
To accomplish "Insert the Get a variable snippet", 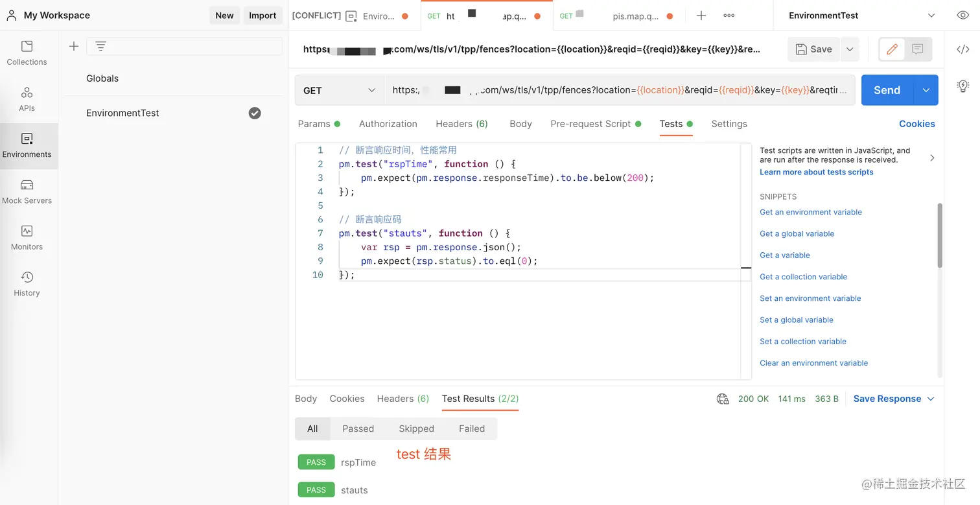I will tap(785, 255).
